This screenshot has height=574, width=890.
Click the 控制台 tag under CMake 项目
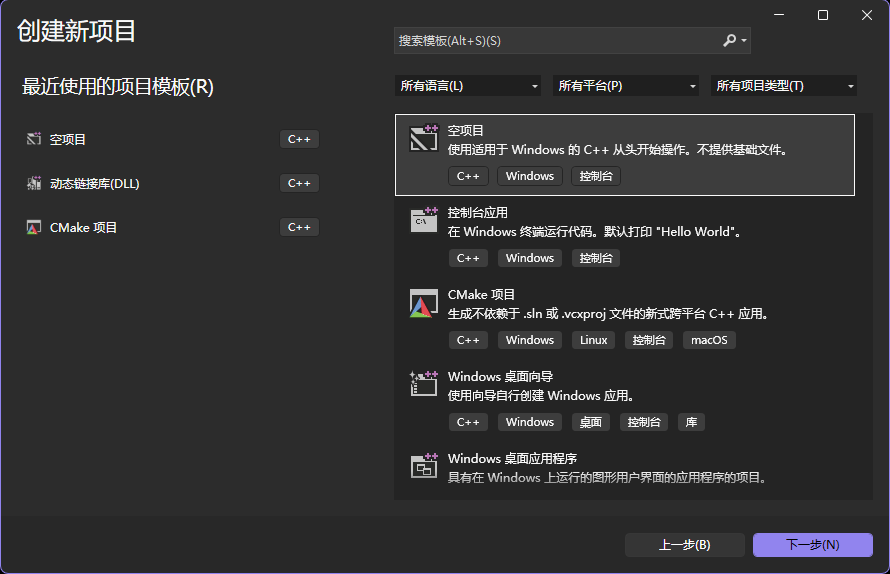pos(649,340)
